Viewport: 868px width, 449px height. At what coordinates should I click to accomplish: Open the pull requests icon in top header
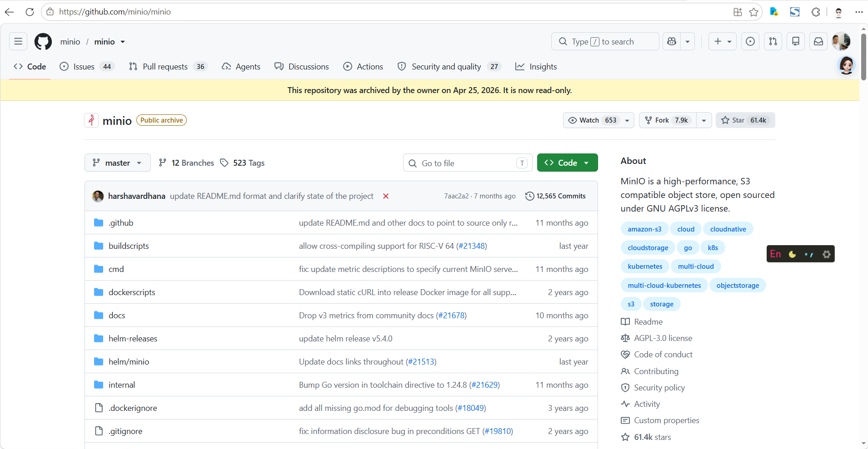(x=773, y=42)
